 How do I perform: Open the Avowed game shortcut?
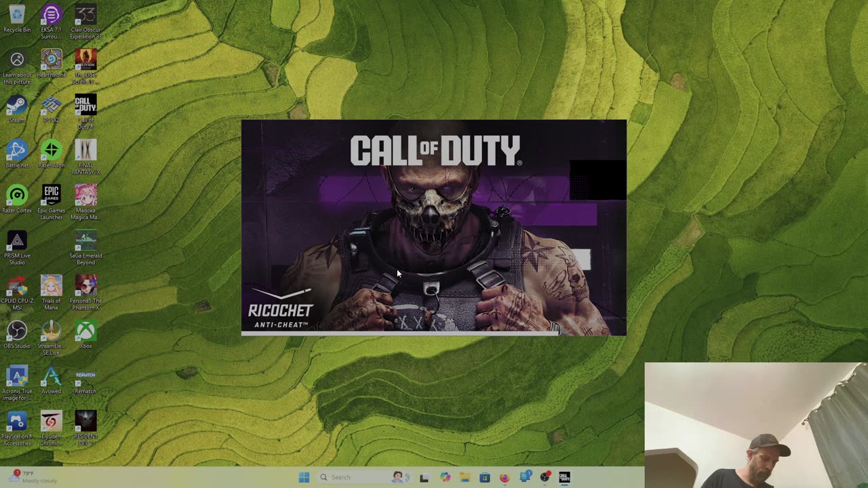coord(51,380)
